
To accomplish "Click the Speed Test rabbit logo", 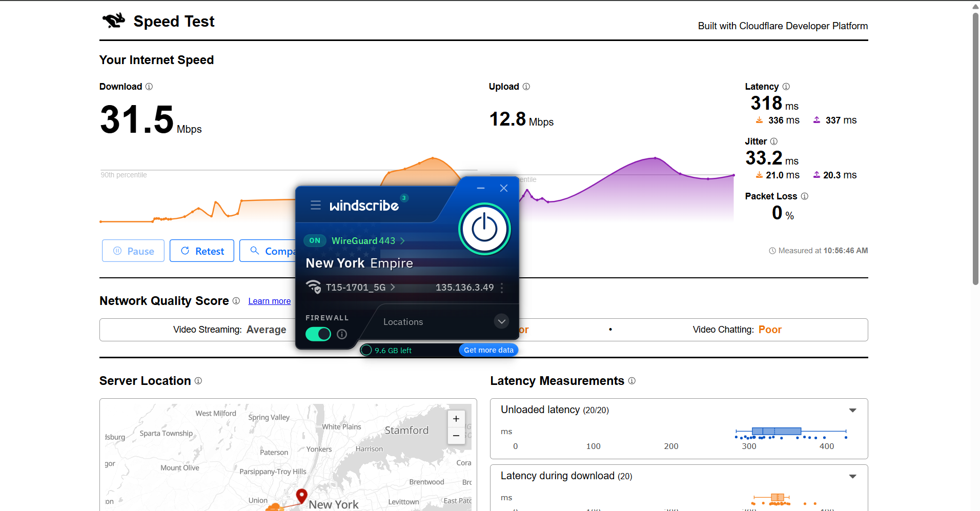I will [114, 21].
